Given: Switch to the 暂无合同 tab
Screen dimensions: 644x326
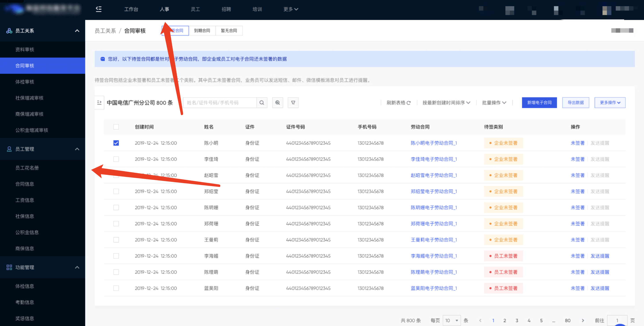Looking at the screenshot, I should click(229, 30).
